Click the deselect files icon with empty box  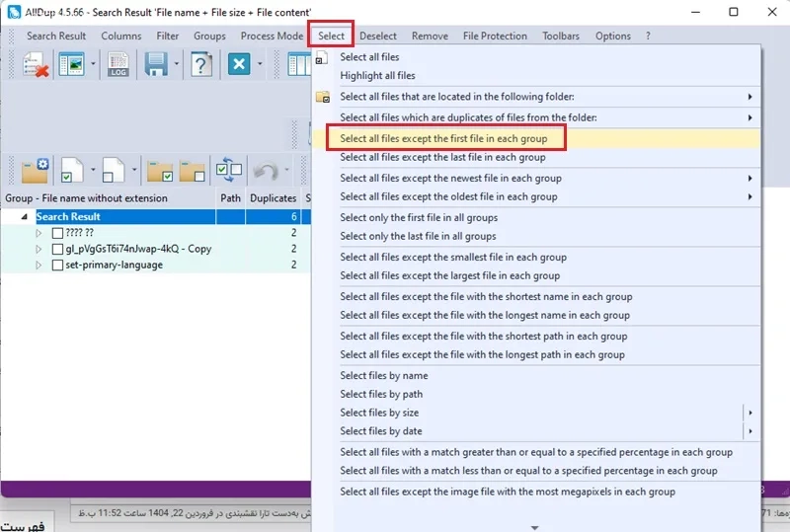[114, 171]
